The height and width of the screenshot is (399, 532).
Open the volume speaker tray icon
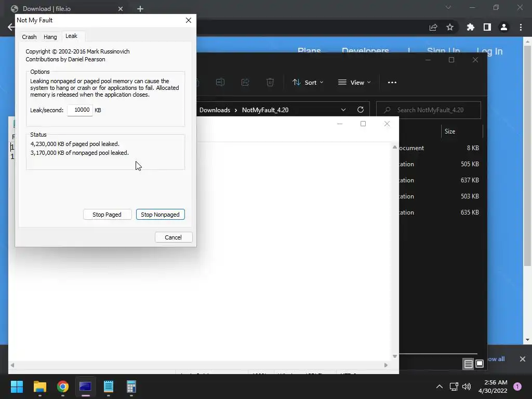coord(467,387)
